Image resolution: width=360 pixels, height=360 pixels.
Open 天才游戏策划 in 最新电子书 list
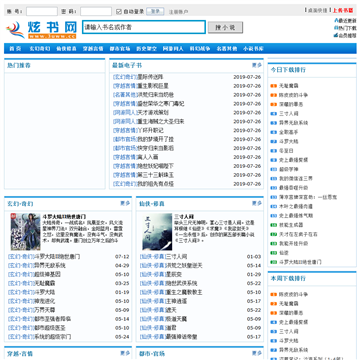(x=153, y=113)
